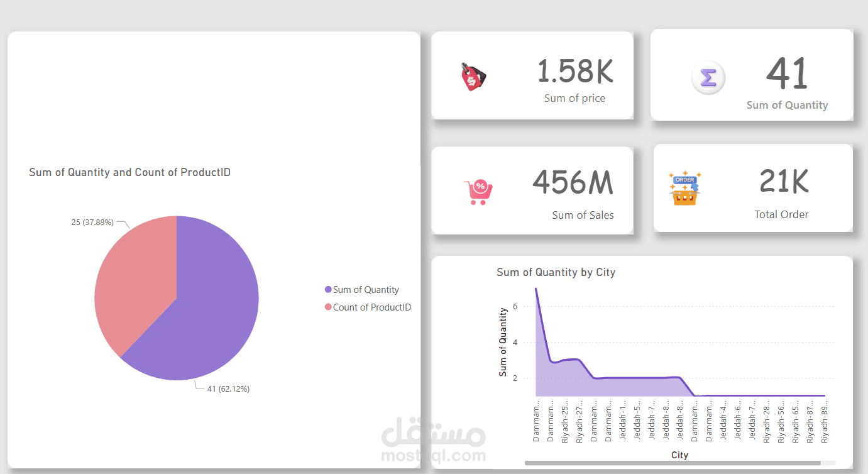Click the pie chart title text
Viewport: 868px width, 474px height.
pos(129,172)
